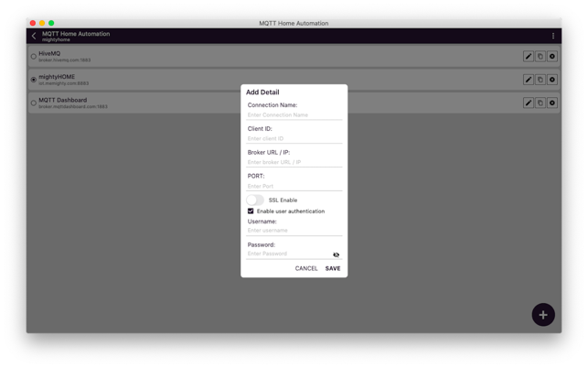The height and width of the screenshot is (368, 588).
Task: Click the CANCEL button in dialog
Action: [306, 268]
